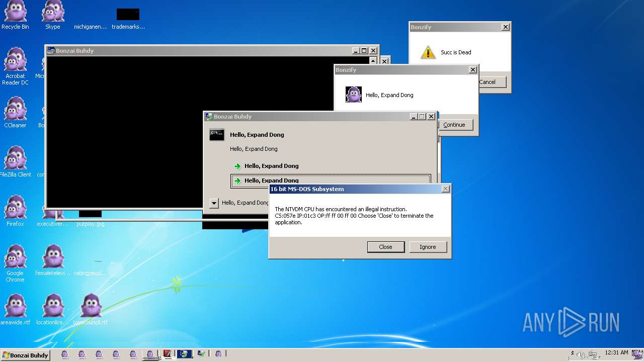Open the areawide.rtf file icon
The image size is (644, 362).
[x=15, y=310]
